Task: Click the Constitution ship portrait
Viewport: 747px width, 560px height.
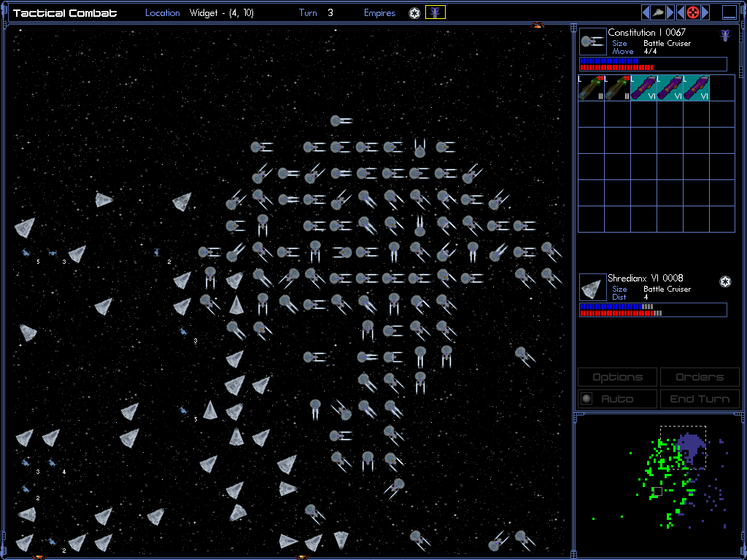Action: tap(592, 42)
